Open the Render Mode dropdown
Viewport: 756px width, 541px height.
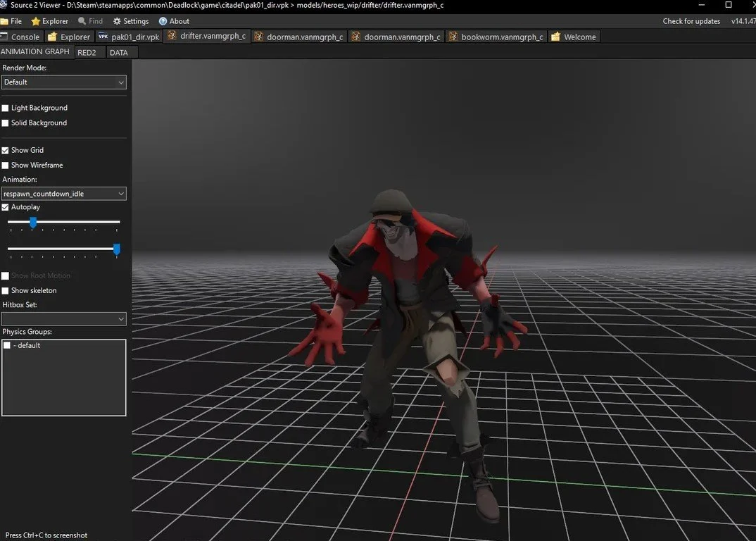pos(63,82)
